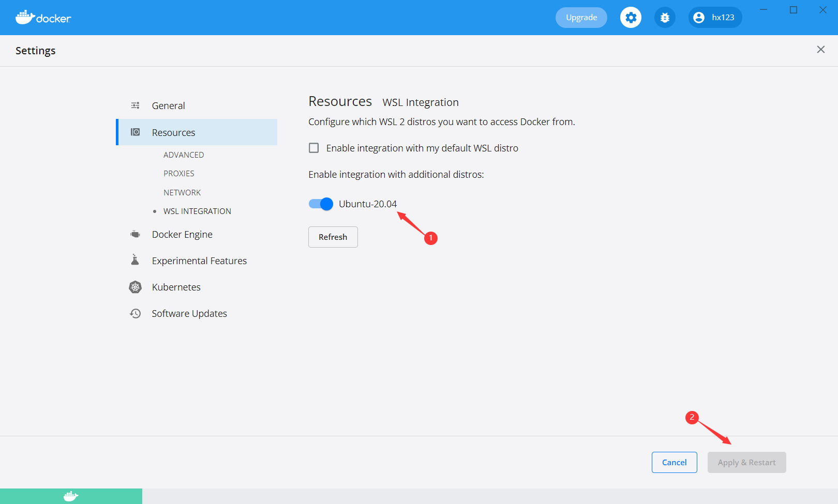Open Kubernetes settings using the helm wheel icon
Screen dimensions: 838x504
[x=135, y=287]
